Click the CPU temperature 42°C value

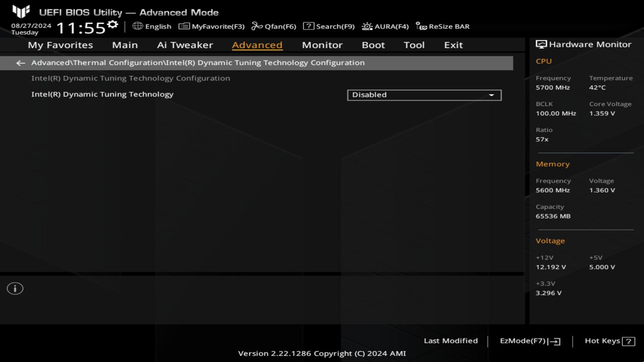[x=597, y=87]
